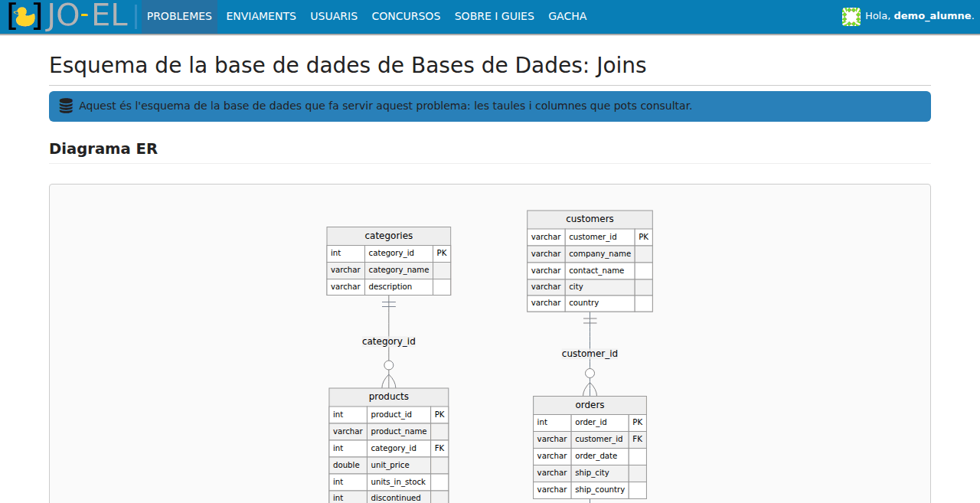The width and height of the screenshot is (980, 503).
Task: Click the demo_alumne username link
Action: click(932, 16)
